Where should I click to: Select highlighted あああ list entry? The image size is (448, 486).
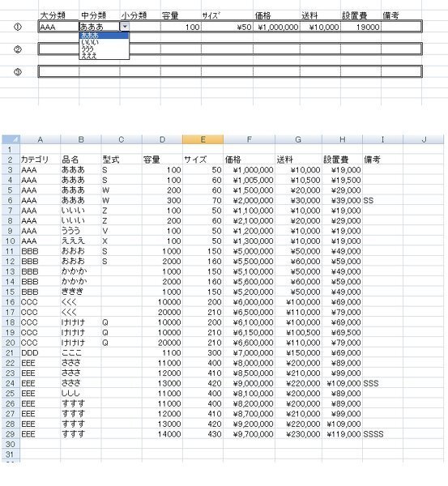click(x=104, y=36)
